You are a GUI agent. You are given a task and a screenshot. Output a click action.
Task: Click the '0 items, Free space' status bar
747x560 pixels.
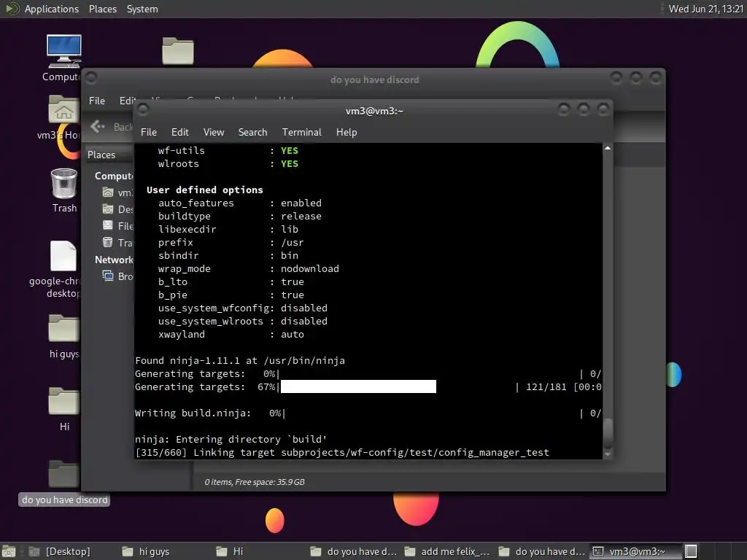pos(255,482)
